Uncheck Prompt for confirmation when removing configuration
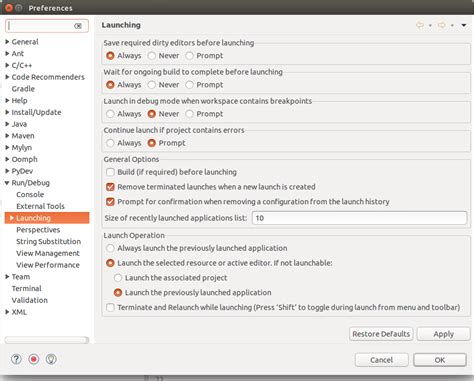Viewport: 474px width, 381px height. 110,202
